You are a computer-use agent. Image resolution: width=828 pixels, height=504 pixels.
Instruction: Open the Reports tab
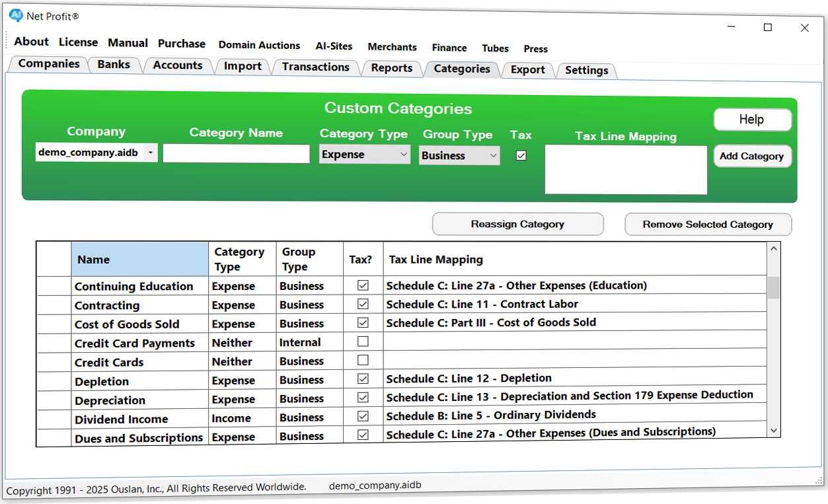(392, 68)
